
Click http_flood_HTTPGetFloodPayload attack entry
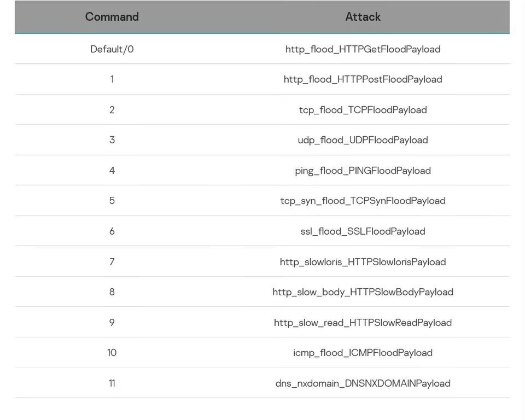(363, 49)
